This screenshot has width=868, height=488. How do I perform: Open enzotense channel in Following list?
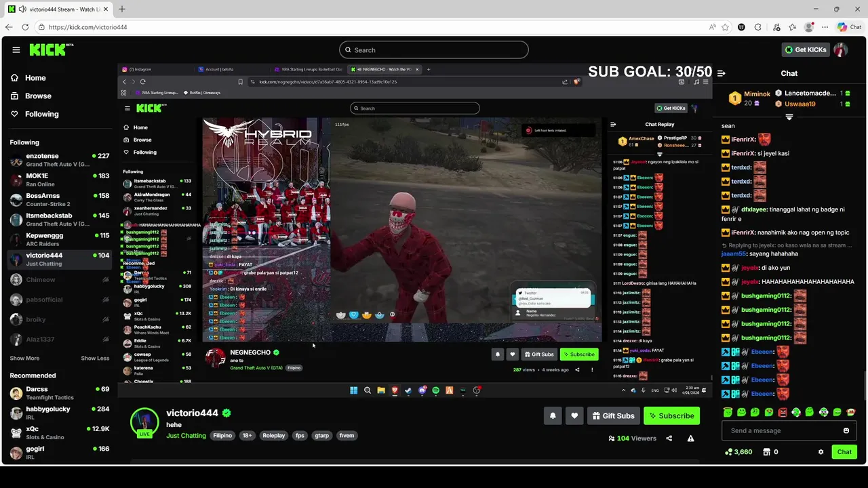click(60, 160)
